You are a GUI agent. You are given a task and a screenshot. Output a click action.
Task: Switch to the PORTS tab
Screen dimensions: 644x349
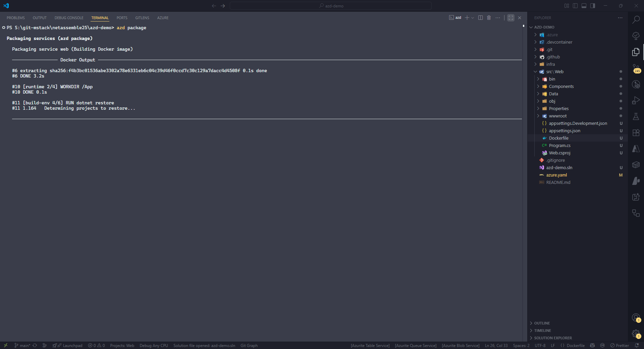pyautogui.click(x=121, y=18)
